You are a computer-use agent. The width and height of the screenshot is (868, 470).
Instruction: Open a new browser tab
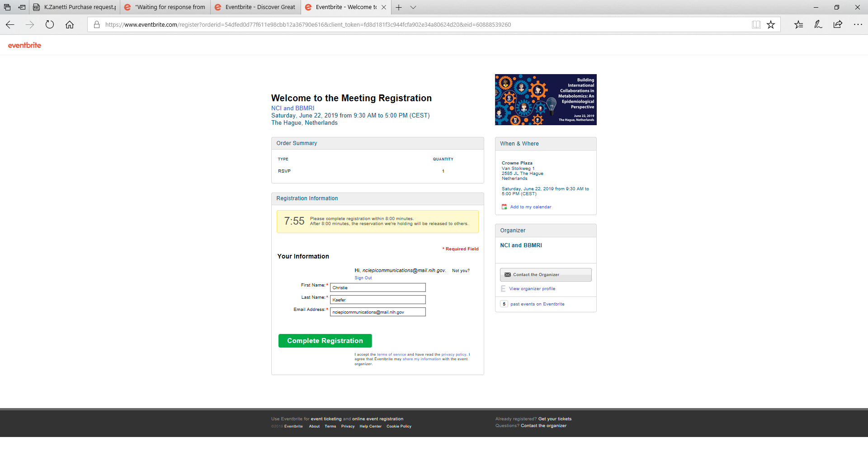pyautogui.click(x=399, y=7)
